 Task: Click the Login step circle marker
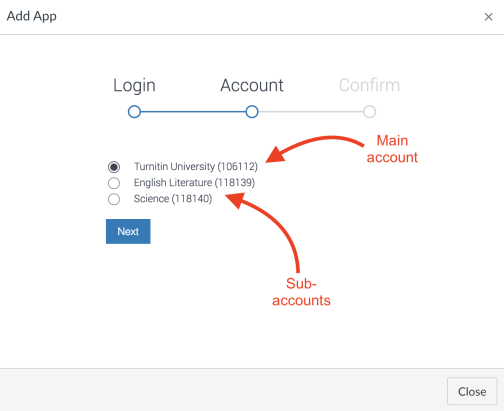pos(134,112)
